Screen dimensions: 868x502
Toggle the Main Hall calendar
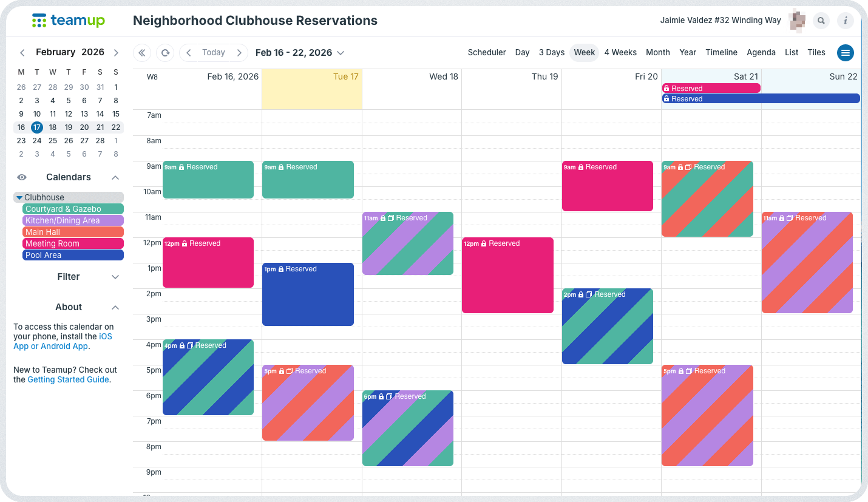tap(73, 232)
